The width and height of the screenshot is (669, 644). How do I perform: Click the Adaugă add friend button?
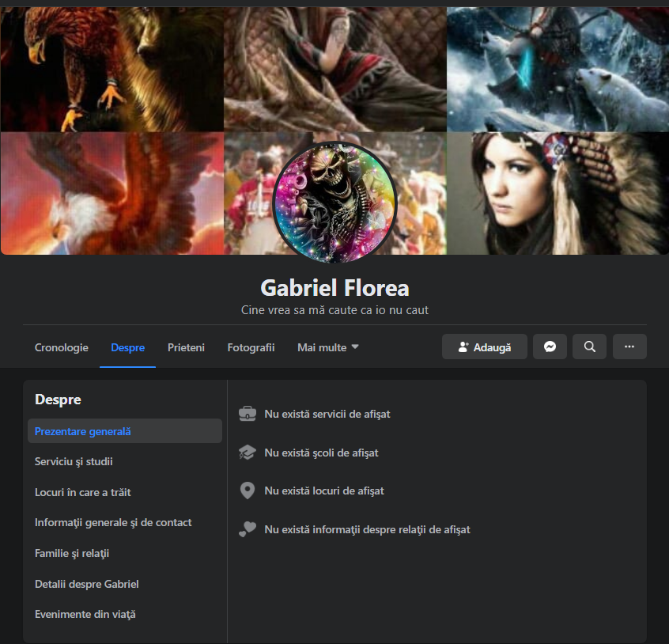pos(484,347)
